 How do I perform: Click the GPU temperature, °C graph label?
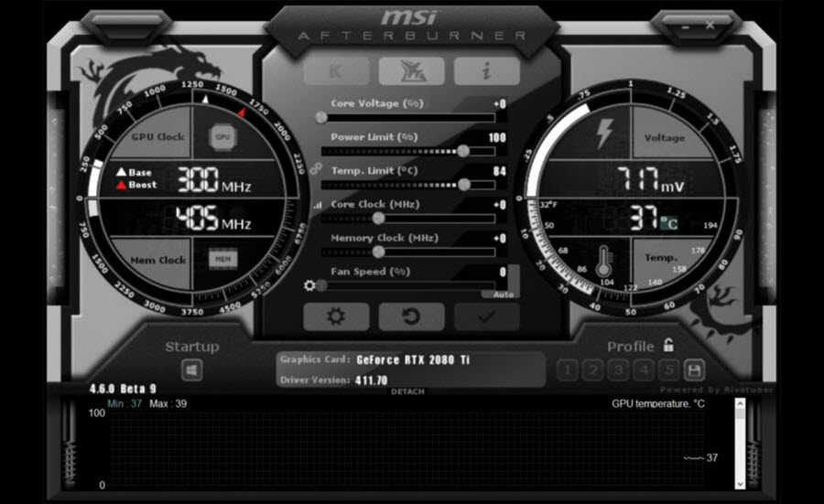(658, 403)
